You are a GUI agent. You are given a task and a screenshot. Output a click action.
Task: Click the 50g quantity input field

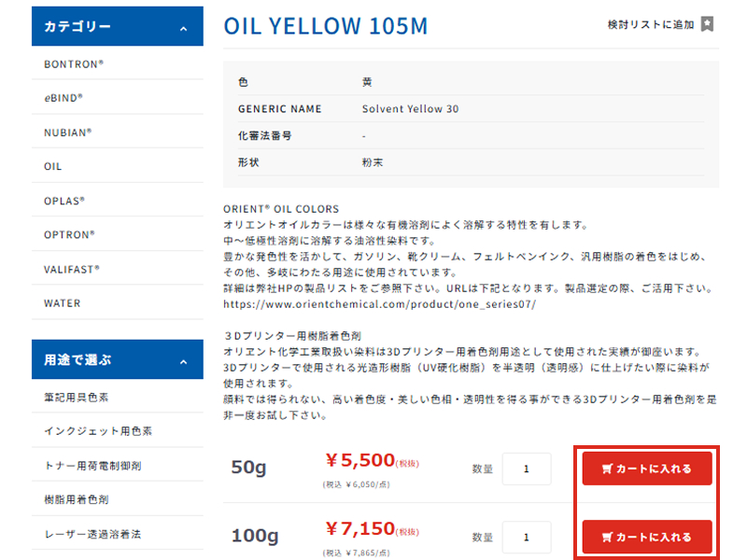point(526,469)
